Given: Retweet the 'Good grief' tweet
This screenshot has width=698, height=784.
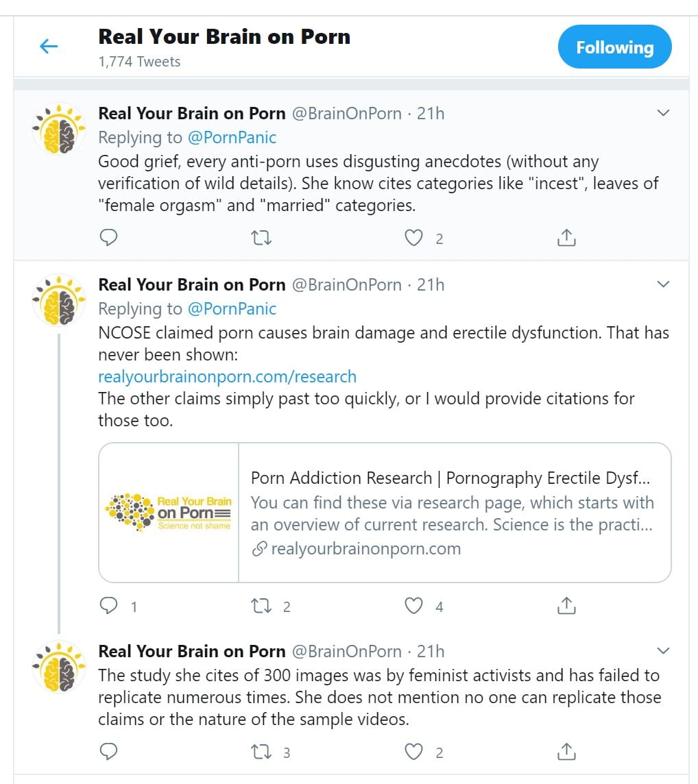Looking at the screenshot, I should [261, 238].
